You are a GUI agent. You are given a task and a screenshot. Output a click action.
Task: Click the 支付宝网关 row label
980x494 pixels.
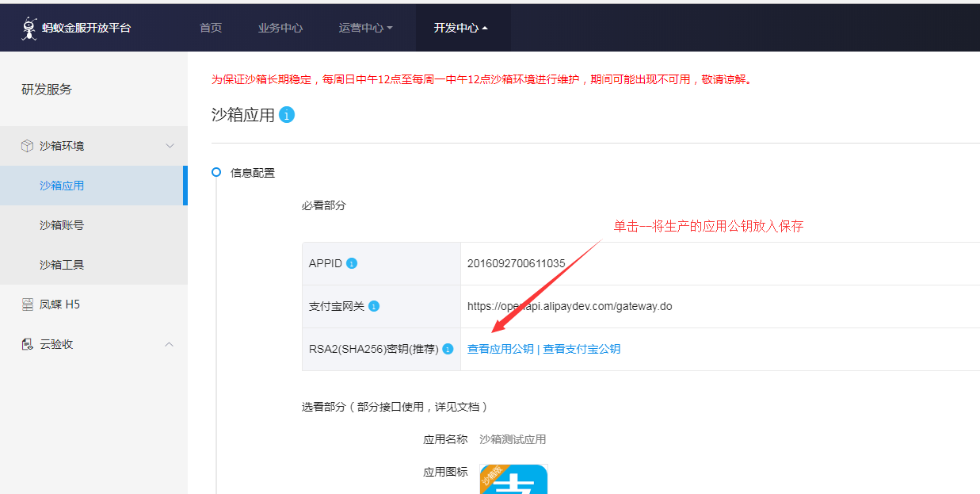(337, 306)
